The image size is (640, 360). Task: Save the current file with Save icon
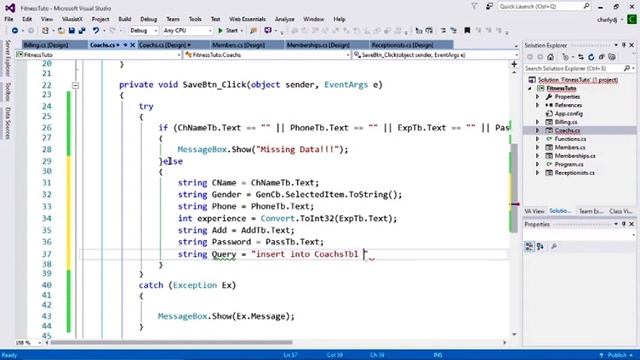coord(72,31)
